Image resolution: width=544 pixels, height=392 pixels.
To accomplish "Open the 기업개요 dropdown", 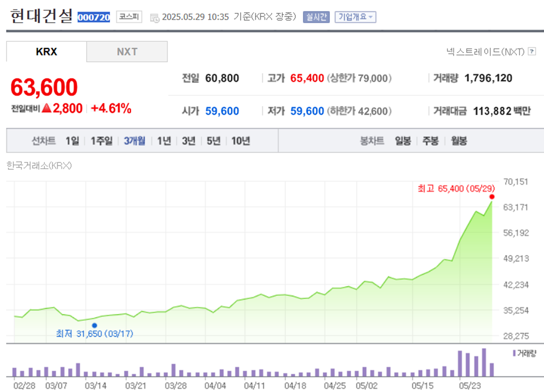I will (x=355, y=17).
